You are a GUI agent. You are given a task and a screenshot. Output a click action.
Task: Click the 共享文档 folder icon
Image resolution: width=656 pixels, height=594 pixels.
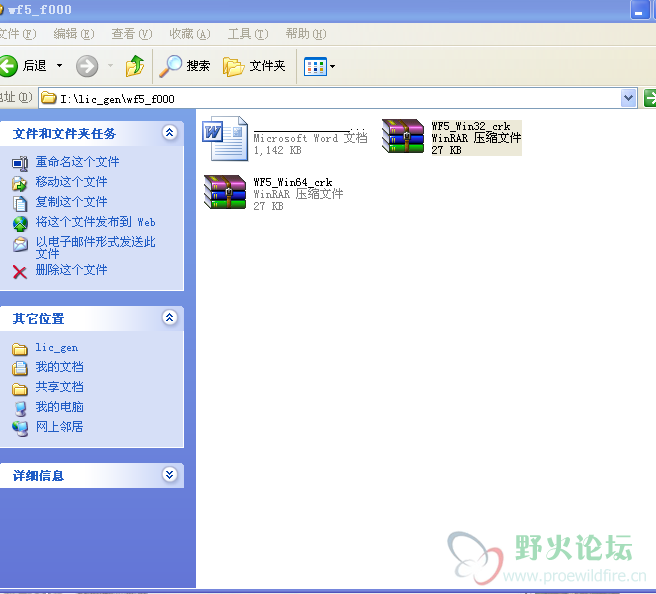[20, 389]
